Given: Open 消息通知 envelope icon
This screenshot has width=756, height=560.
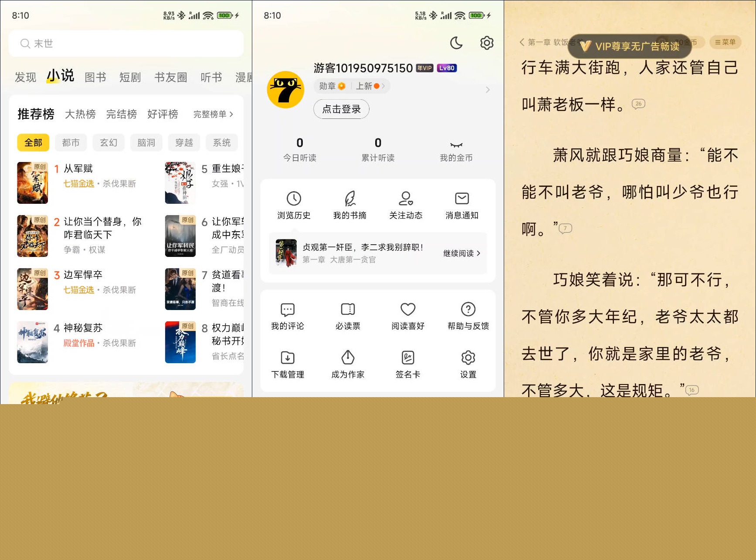Looking at the screenshot, I should (462, 199).
